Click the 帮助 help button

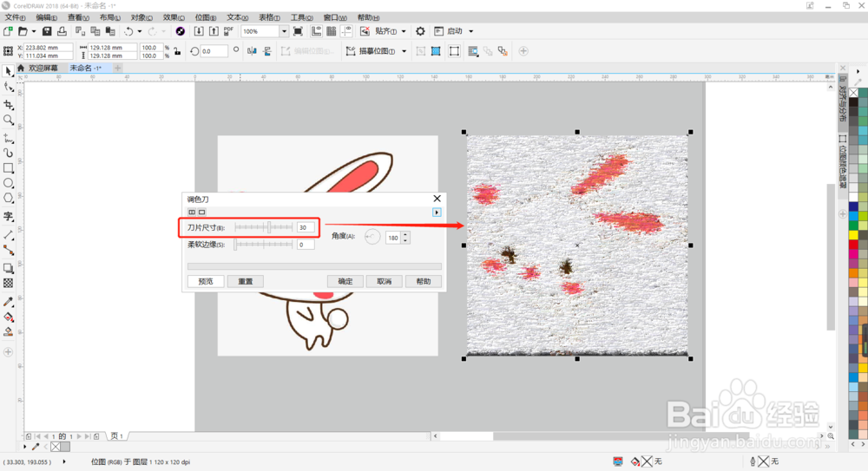(424, 281)
